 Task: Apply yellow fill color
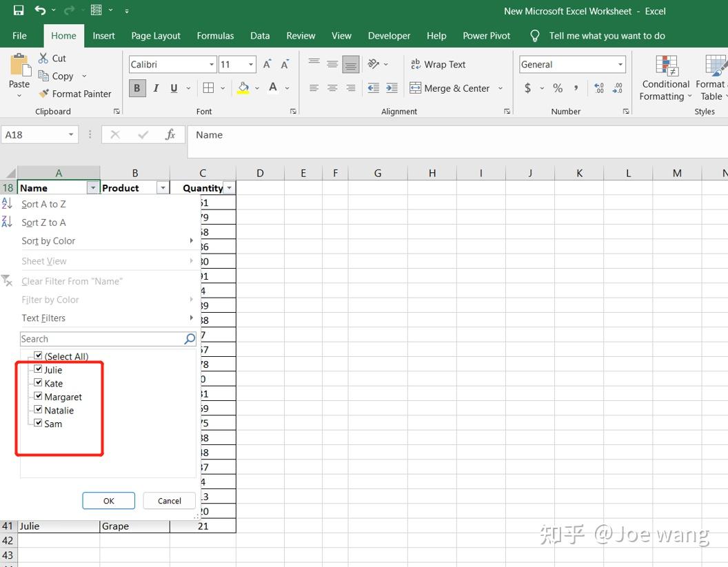click(243, 88)
